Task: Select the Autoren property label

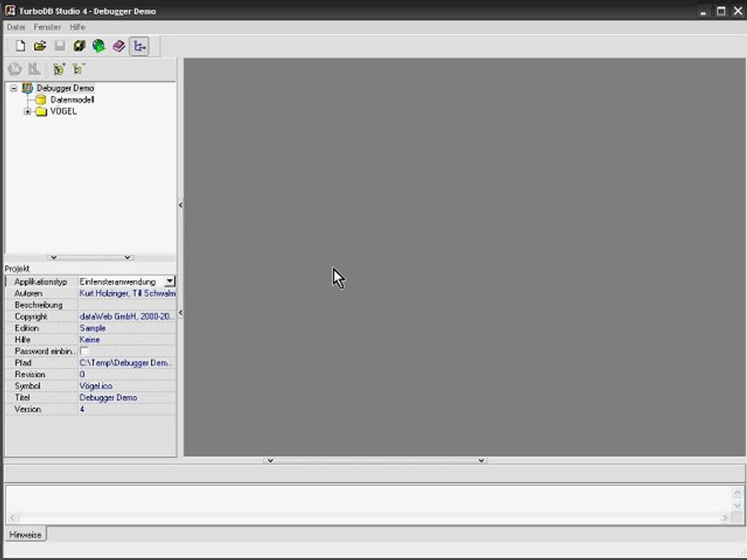Action: click(29, 293)
